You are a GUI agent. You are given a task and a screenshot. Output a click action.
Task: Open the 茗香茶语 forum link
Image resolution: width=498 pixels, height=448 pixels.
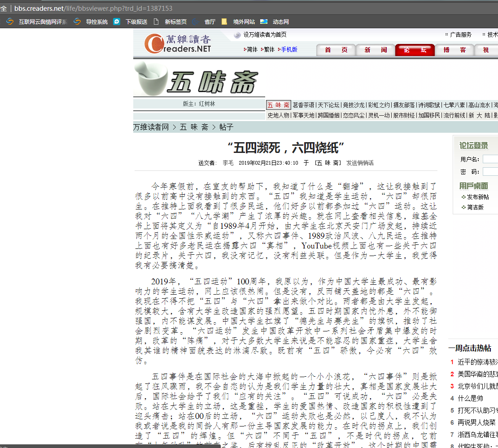pos(303,105)
